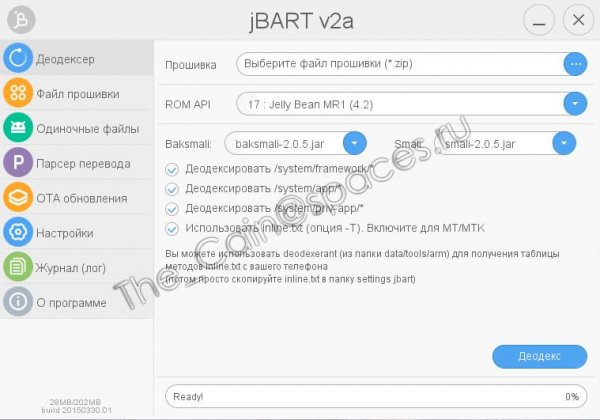Show Журнал (лог) page
Screen dimensions: 600x420
tap(77, 267)
